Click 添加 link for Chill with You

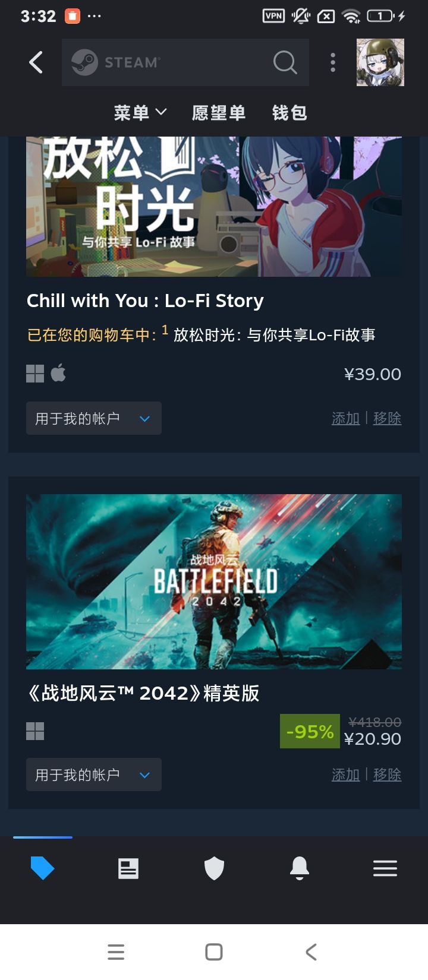(x=345, y=418)
